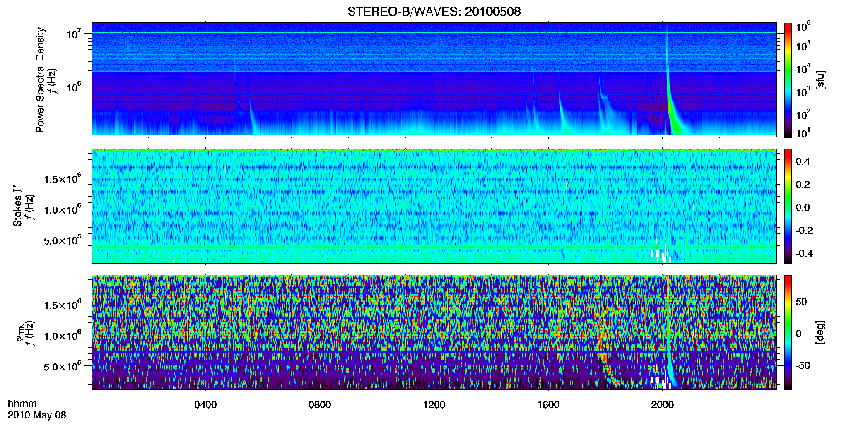
Task: Click the power spectral density colorbar
Action: [788, 80]
